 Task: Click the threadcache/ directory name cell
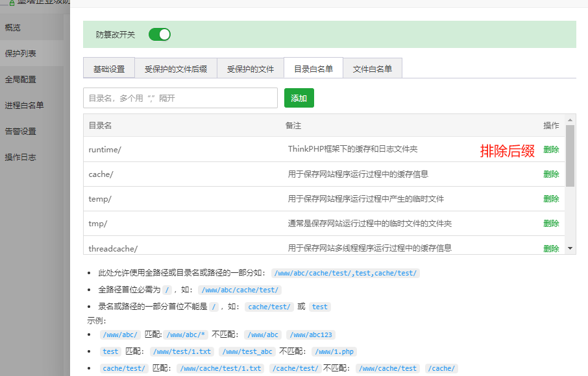[113, 248]
